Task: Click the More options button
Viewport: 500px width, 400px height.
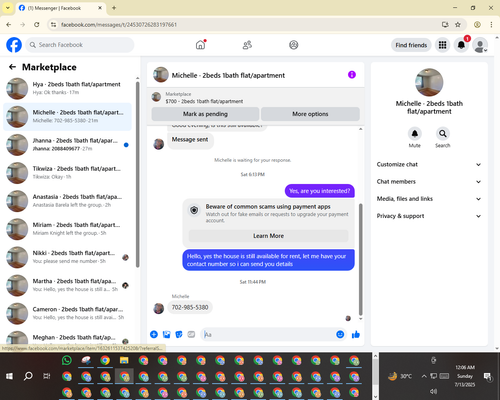Action: 310,114
